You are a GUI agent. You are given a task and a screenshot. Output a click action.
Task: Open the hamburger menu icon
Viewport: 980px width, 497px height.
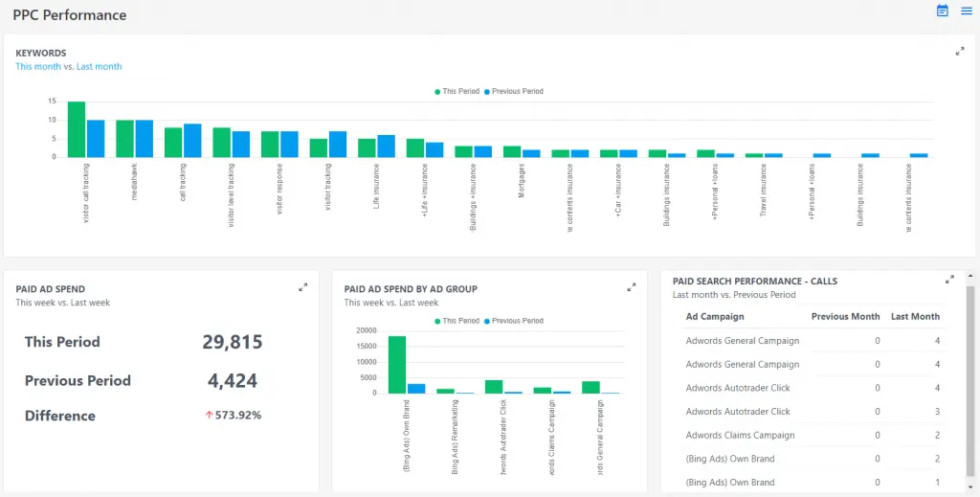tap(967, 11)
